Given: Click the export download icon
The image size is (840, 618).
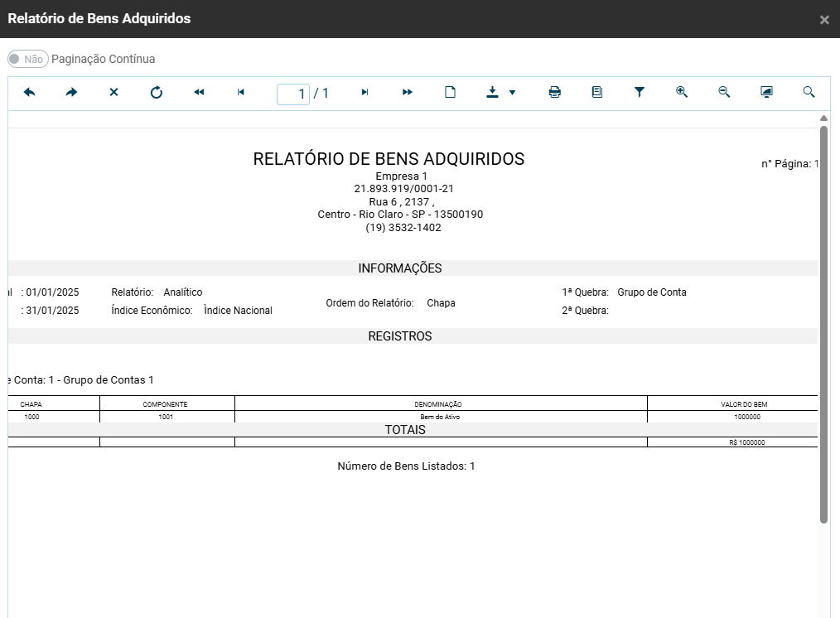Looking at the screenshot, I should coord(493,93).
